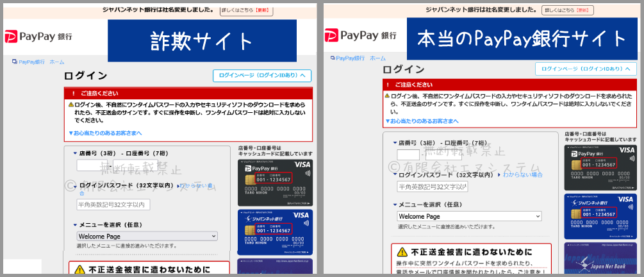This screenshot has width=644, height=277.
Task: Click warning triangle icon in left ご注意ください box
Action: (x=71, y=105)
